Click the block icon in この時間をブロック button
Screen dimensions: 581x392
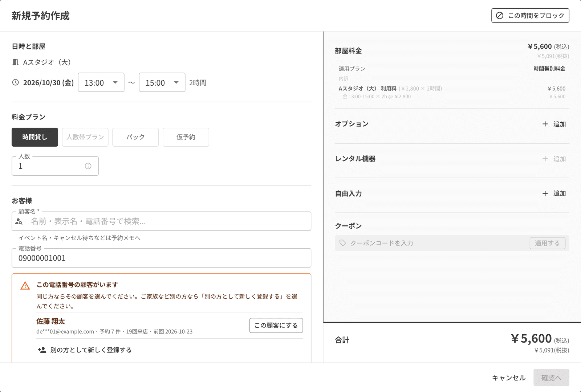click(500, 16)
